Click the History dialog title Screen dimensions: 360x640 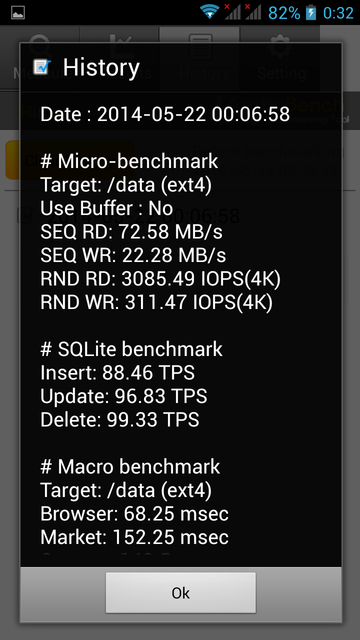pyautogui.click(x=101, y=67)
